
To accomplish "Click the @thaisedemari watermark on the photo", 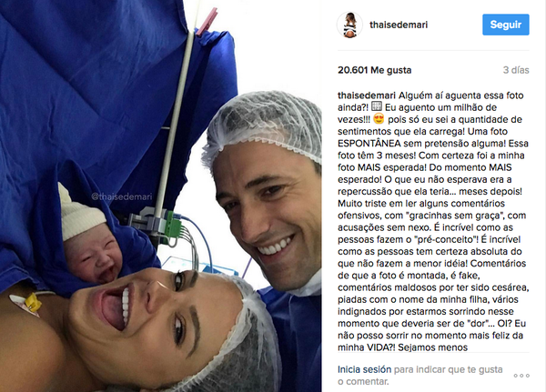I will [122, 196].
